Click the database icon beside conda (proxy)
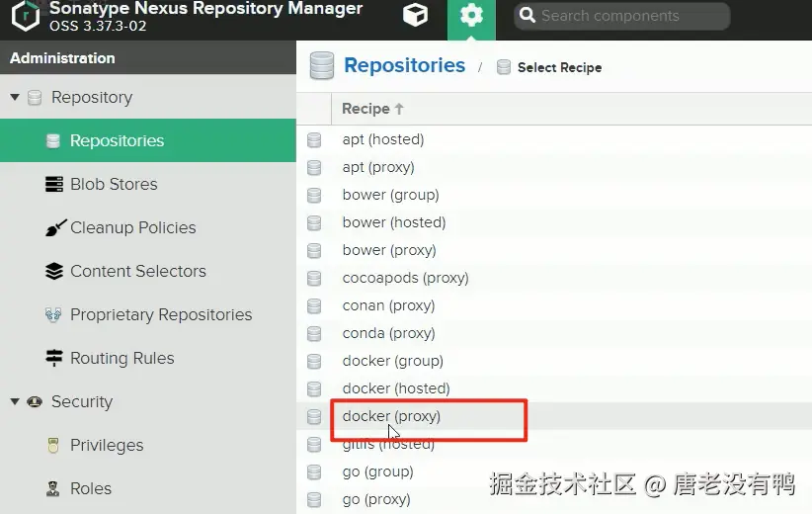This screenshot has width=812, height=514. pyautogui.click(x=314, y=334)
